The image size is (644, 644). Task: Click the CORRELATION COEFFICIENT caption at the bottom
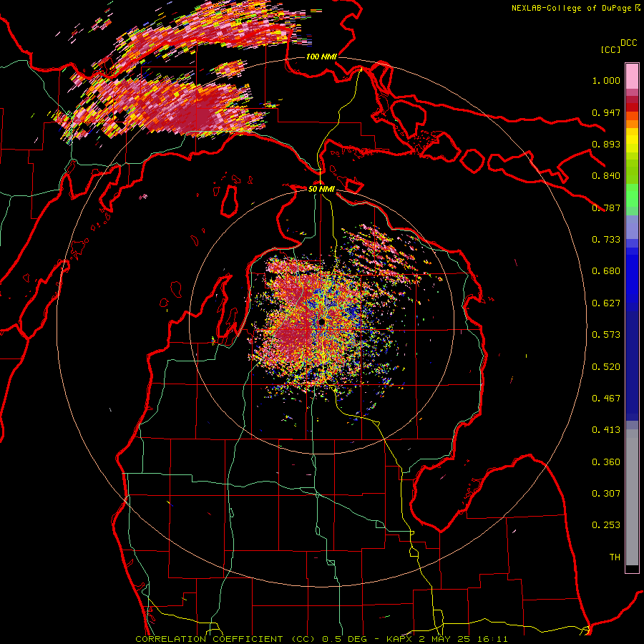point(209,639)
